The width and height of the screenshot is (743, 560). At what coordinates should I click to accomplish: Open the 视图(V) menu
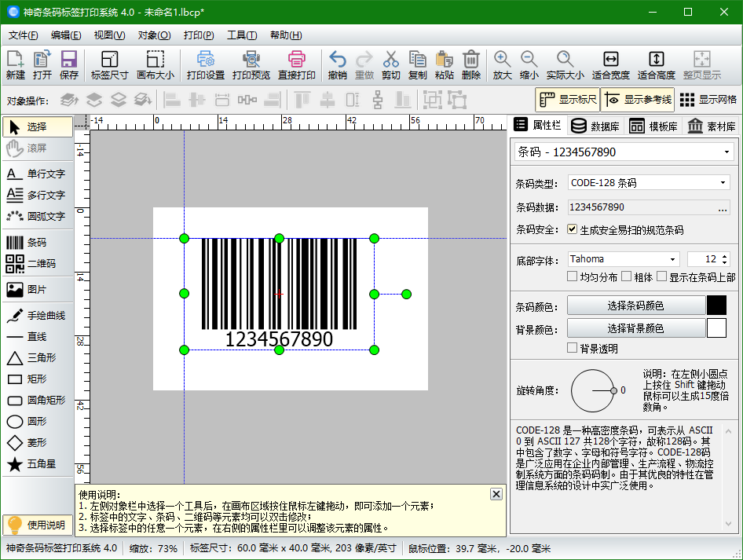point(109,35)
